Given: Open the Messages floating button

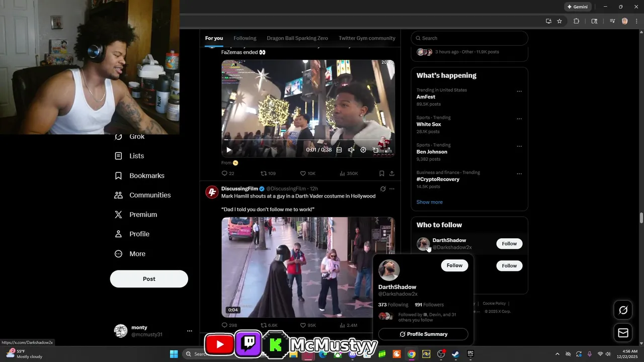Looking at the screenshot, I should coord(623,333).
